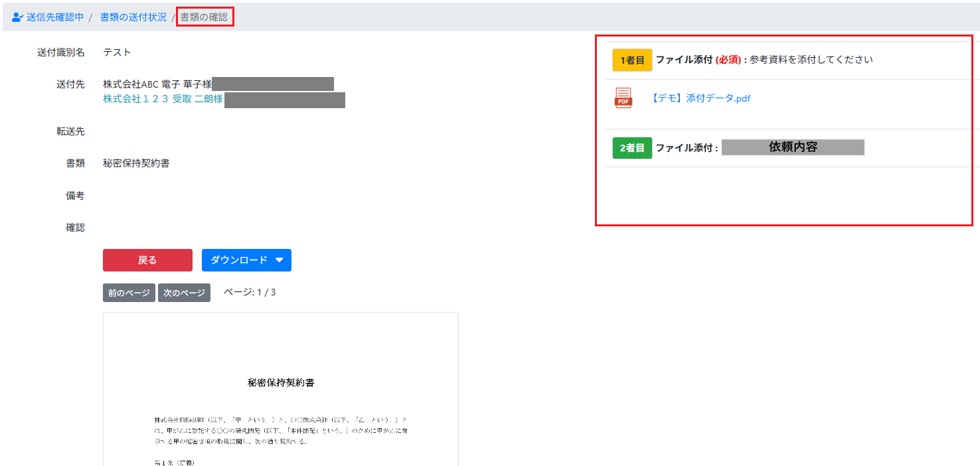
Task: Select the 株式会社１２３ 受取 二朗様 recipient link
Action: point(163,100)
